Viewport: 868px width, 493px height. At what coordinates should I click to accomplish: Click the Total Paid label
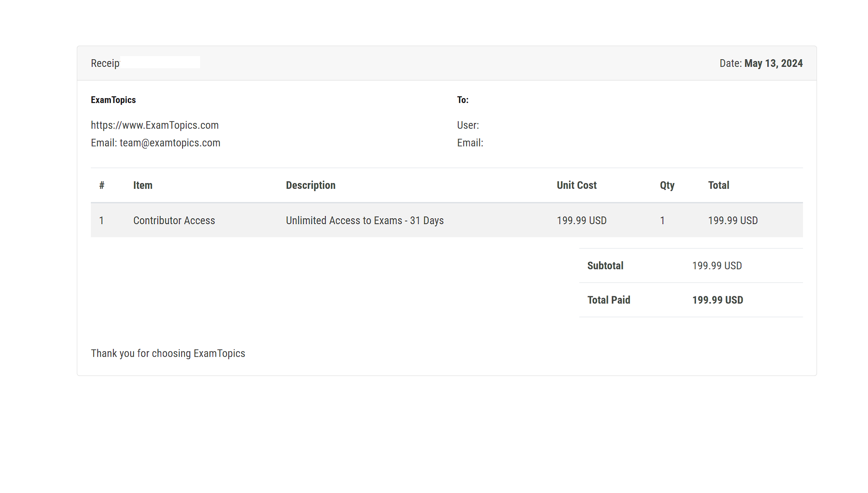[x=609, y=300]
